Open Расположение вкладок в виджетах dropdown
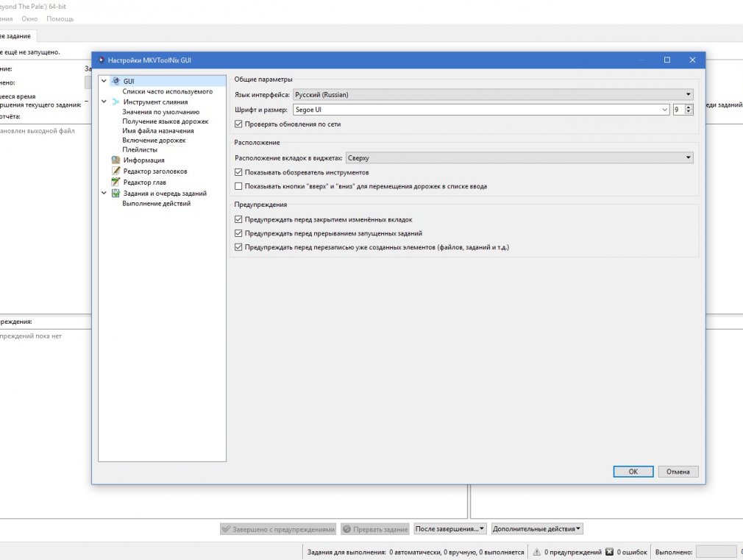Viewport: 743px width, 560px height. tap(519, 157)
